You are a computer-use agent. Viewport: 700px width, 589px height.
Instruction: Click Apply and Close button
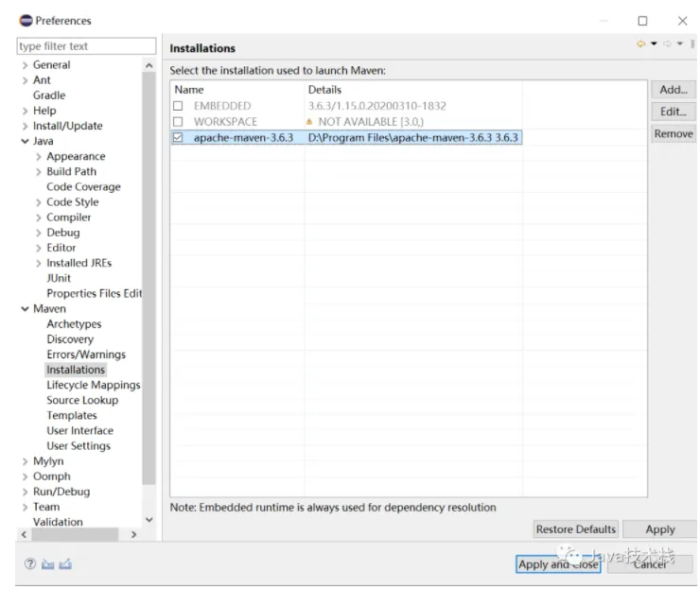tap(558, 564)
